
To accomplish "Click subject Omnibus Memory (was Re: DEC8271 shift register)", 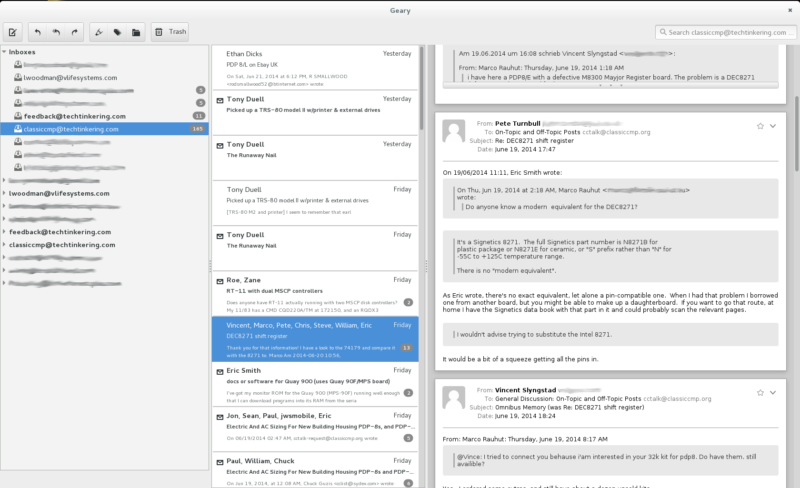I will click(x=569, y=407).
